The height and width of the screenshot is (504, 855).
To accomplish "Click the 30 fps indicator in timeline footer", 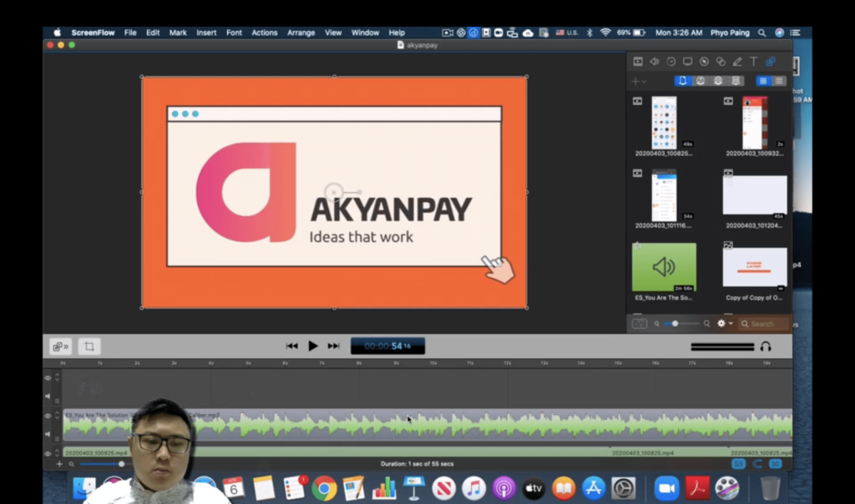I will pos(775,464).
